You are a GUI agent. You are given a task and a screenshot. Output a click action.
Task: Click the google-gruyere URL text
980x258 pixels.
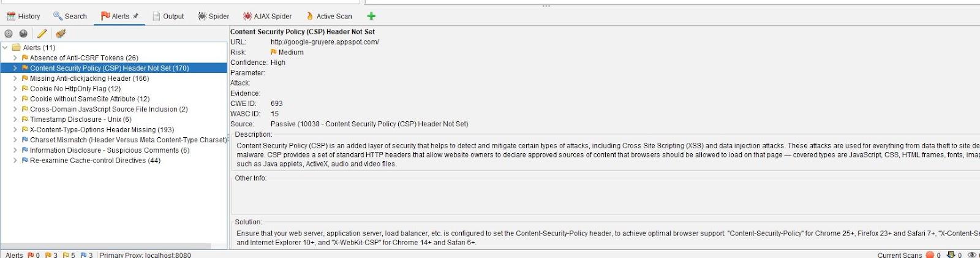tap(325, 42)
